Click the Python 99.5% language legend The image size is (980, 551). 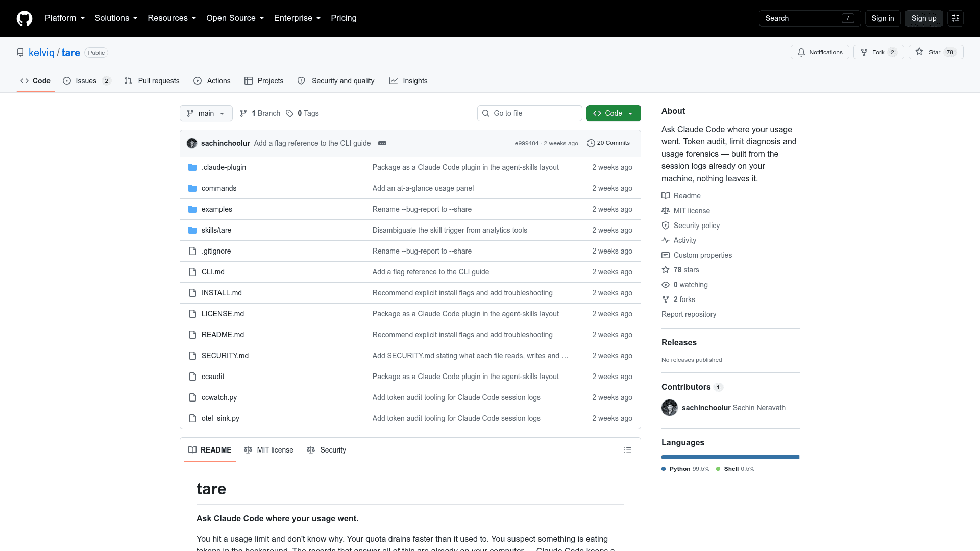pyautogui.click(x=685, y=469)
